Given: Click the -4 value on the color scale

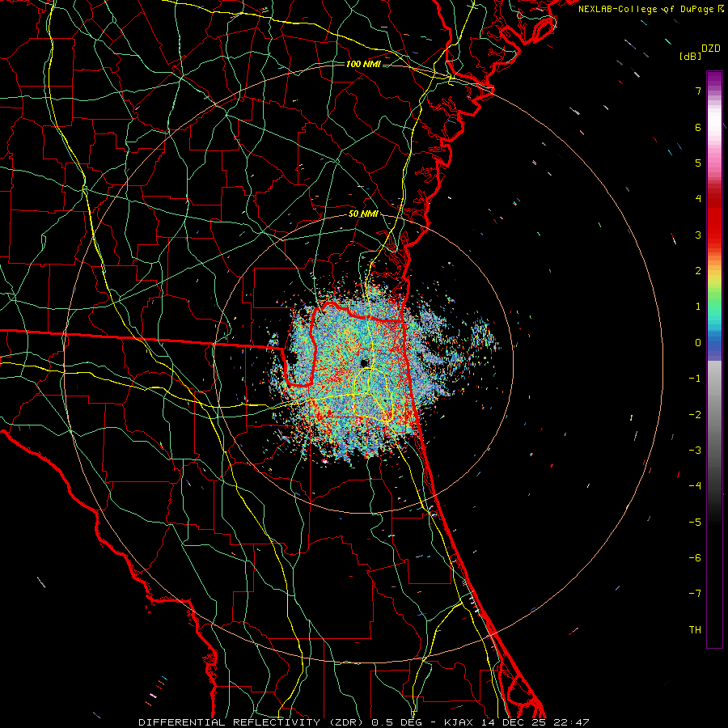Looking at the screenshot, I should pyautogui.click(x=695, y=486).
